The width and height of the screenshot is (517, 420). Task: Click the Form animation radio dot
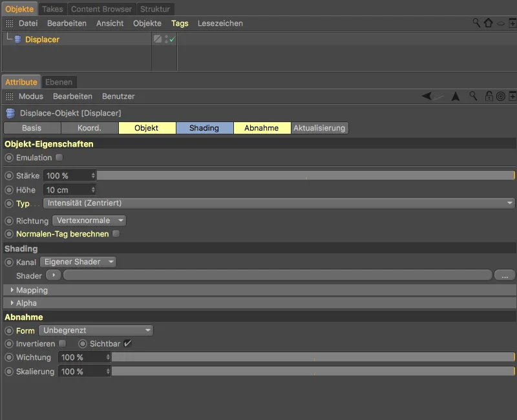pyautogui.click(x=9, y=331)
